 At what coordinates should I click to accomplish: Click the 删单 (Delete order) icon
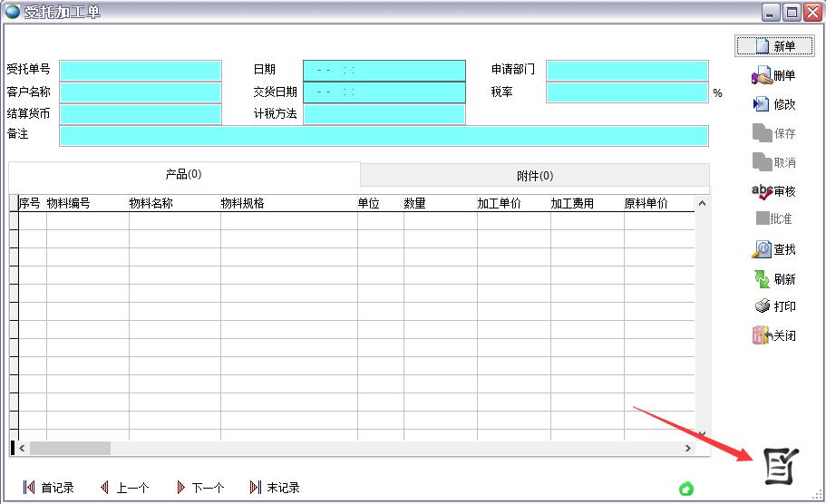tap(762, 76)
